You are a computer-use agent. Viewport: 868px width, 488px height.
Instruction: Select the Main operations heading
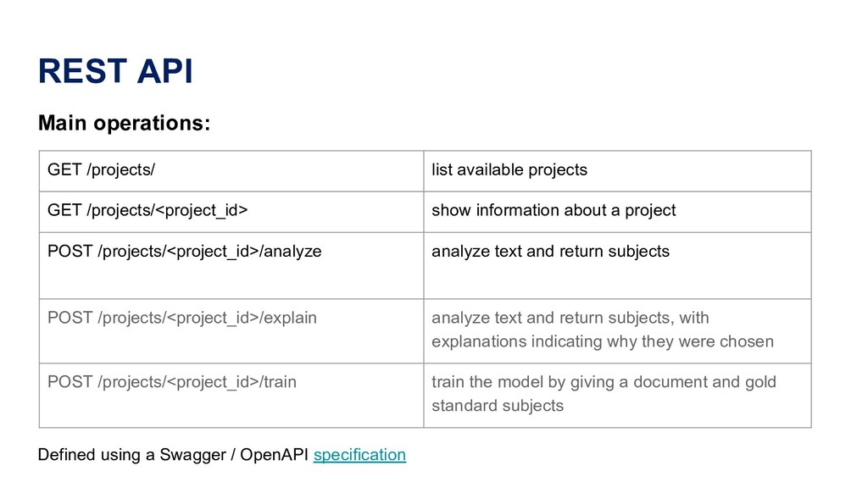pyautogui.click(x=124, y=124)
